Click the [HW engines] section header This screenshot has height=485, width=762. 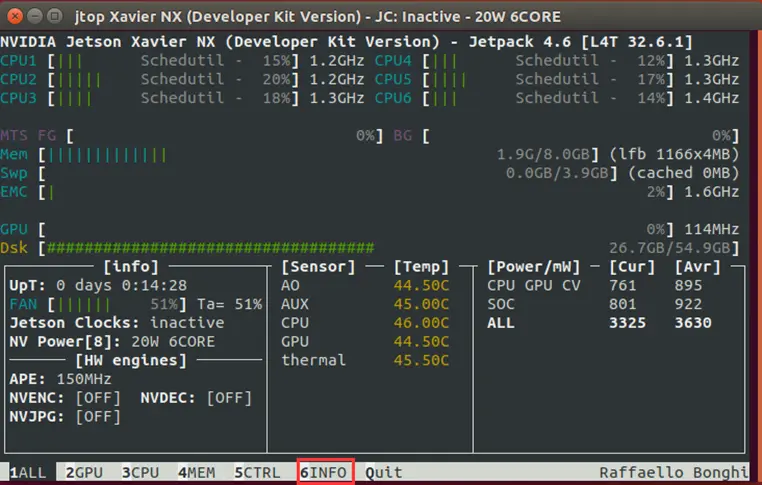131,361
